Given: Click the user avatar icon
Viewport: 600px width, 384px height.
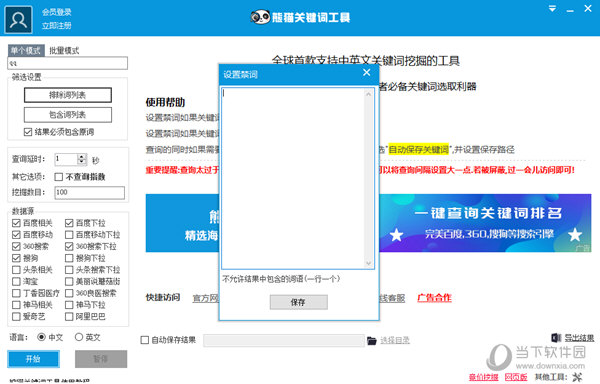Looking at the screenshot, I should pyautogui.click(x=18, y=20).
